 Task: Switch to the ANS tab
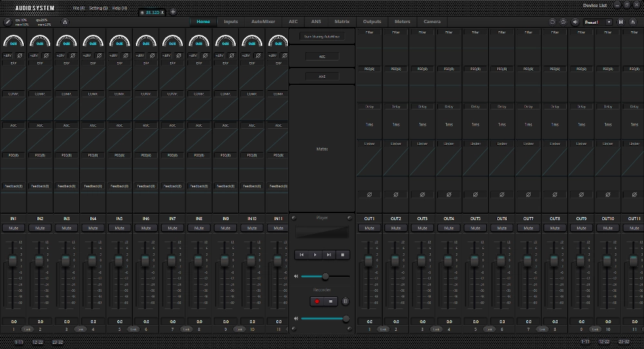(x=316, y=22)
